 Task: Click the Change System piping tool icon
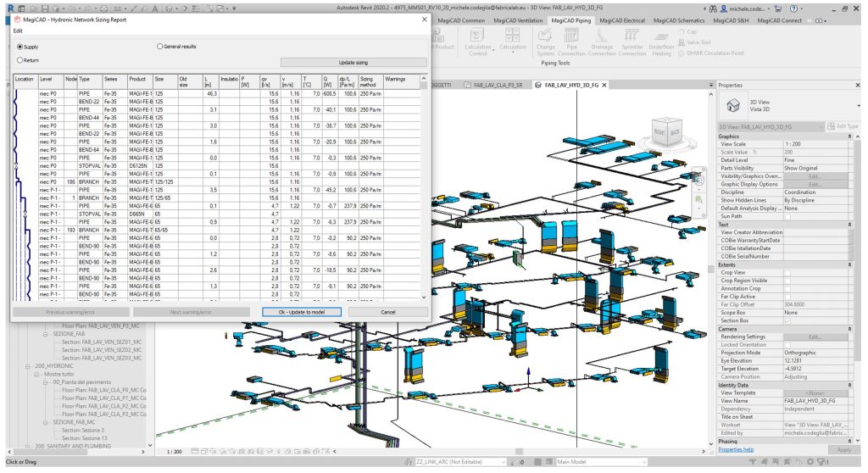click(546, 35)
